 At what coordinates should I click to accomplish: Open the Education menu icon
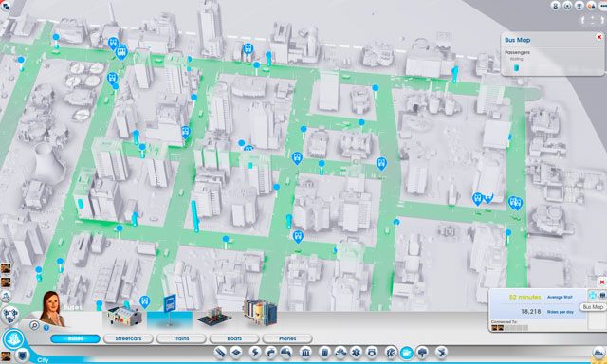391,353
